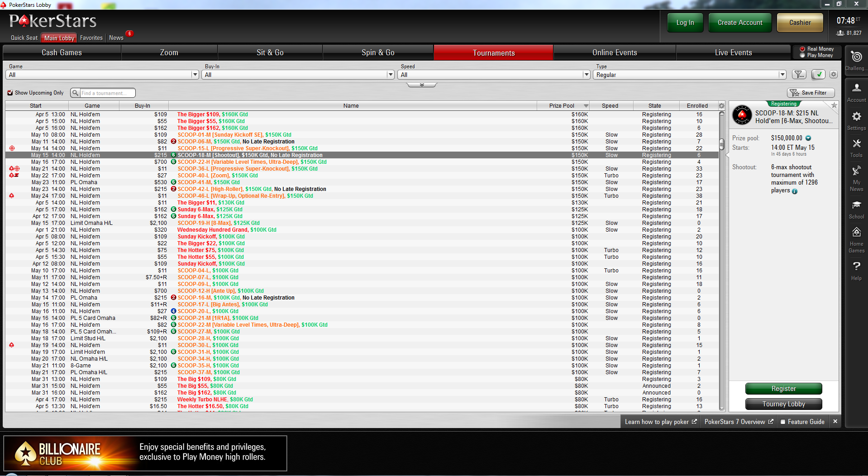Open Home Games sidebar icon
The image size is (868, 476).
tap(856, 233)
